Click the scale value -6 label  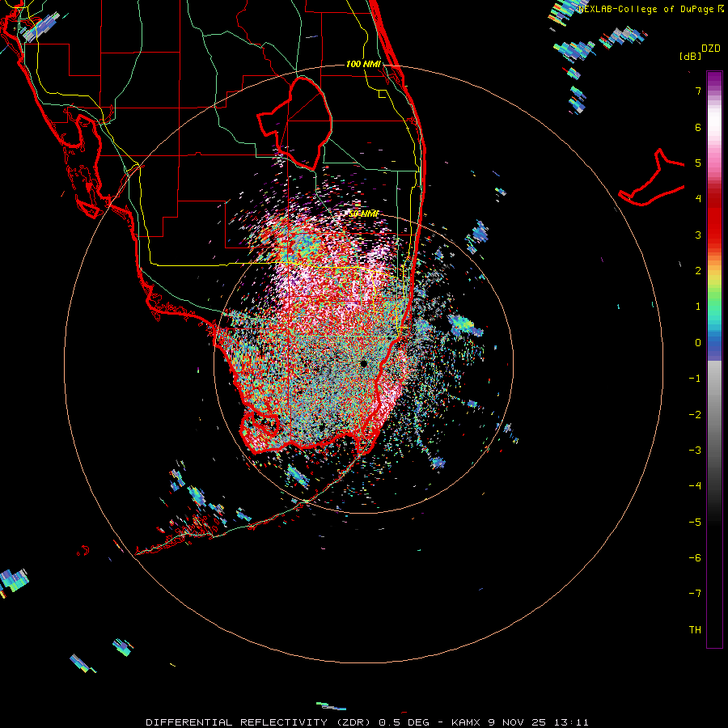coord(695,558)
